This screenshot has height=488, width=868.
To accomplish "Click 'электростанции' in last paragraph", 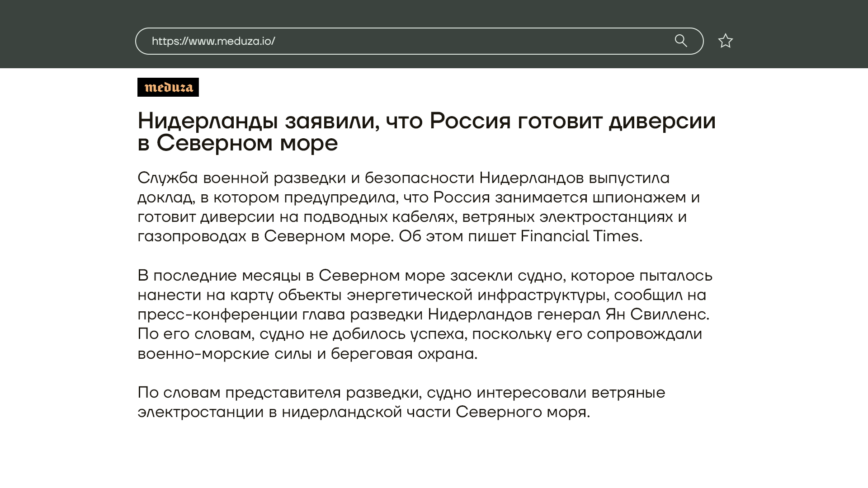I will pos(200,412).
